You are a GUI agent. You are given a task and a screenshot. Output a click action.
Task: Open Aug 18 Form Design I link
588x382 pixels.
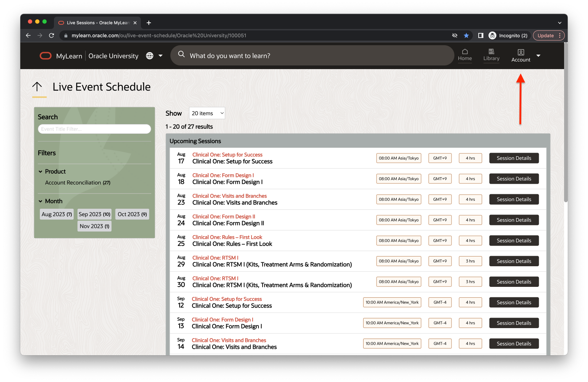coord(223,175)
